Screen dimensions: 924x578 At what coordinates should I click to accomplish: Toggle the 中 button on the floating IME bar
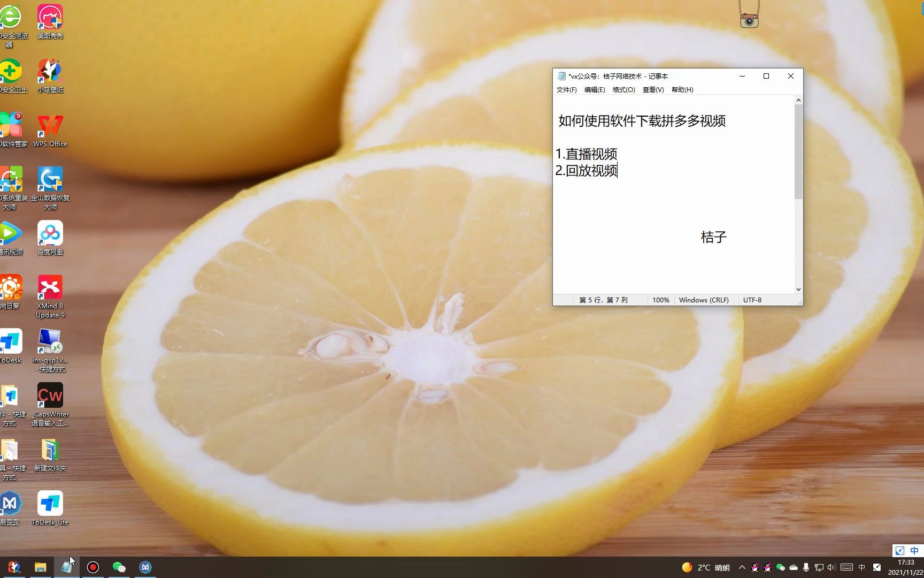pos(914,550)
